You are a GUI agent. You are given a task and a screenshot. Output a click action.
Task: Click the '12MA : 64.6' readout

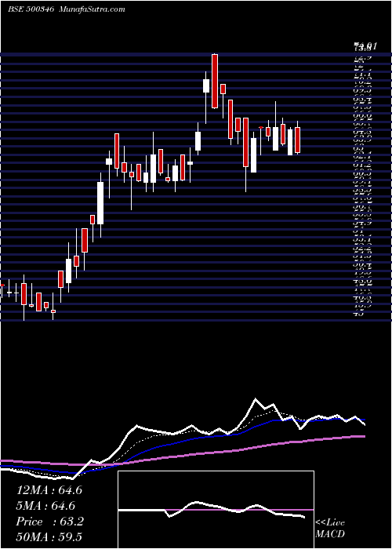tap(49, 490)
